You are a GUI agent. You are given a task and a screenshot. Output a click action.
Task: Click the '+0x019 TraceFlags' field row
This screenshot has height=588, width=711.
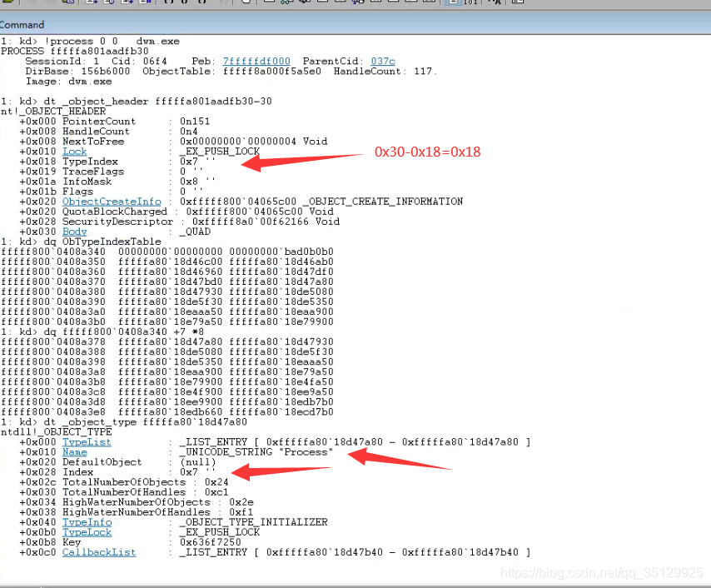pos(111,172)
